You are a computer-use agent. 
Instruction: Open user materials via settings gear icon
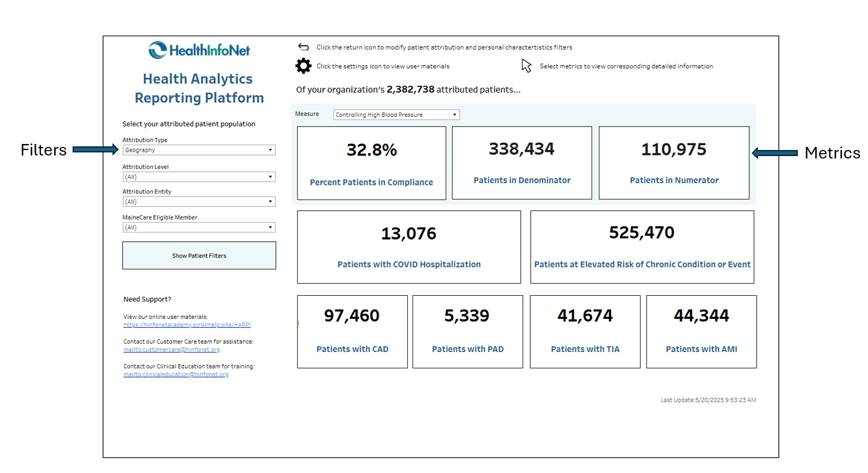point(303,66)
